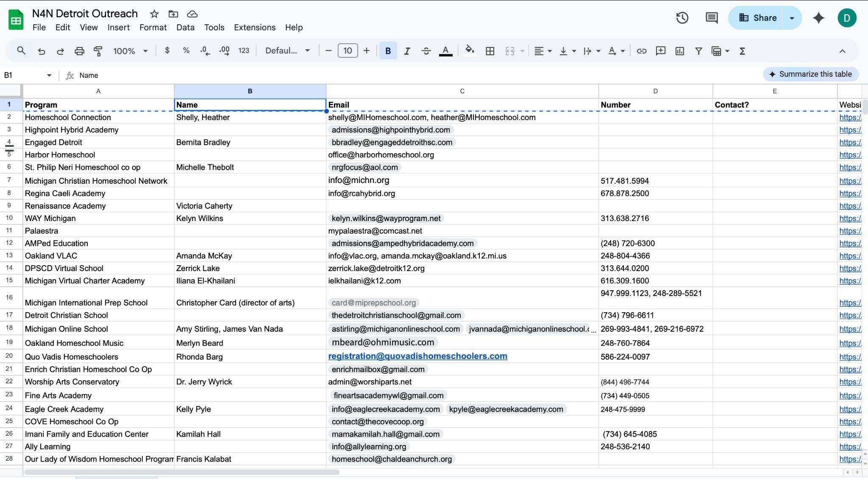868x479 pixels.
Task: Click the search menus magnifier icon
Action: pyautogui.click(x=21, y=51)
